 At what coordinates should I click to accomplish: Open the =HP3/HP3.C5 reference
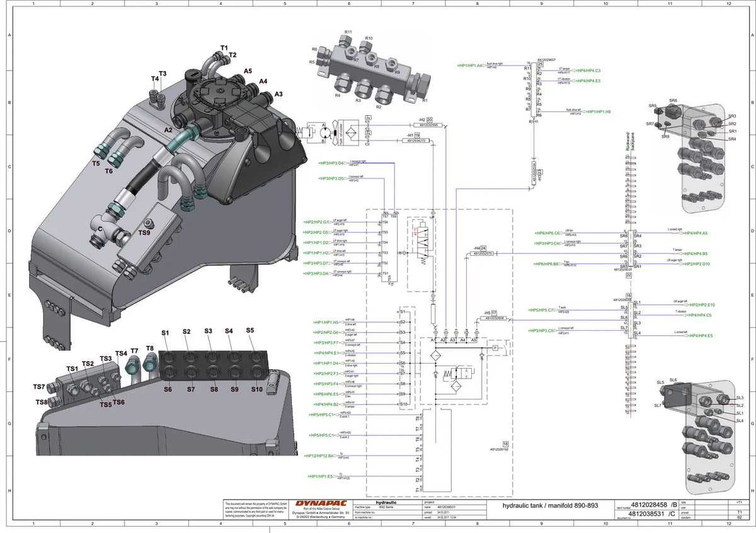coord(541,331)
